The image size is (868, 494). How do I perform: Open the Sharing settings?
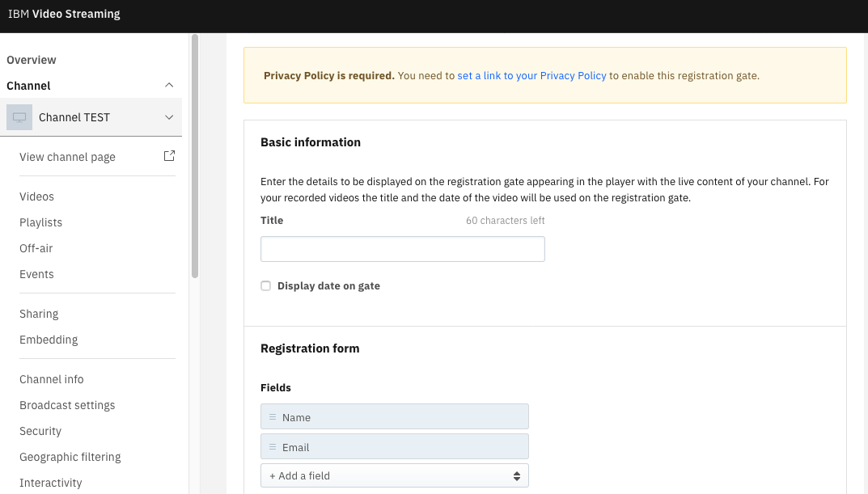[x=39, y=314]
